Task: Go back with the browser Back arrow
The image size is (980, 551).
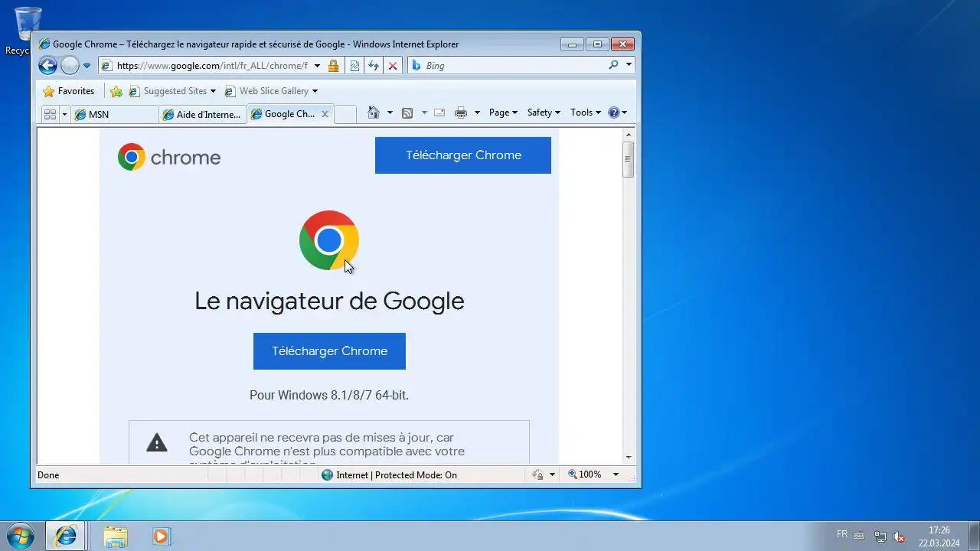Action: click(47, 66)
